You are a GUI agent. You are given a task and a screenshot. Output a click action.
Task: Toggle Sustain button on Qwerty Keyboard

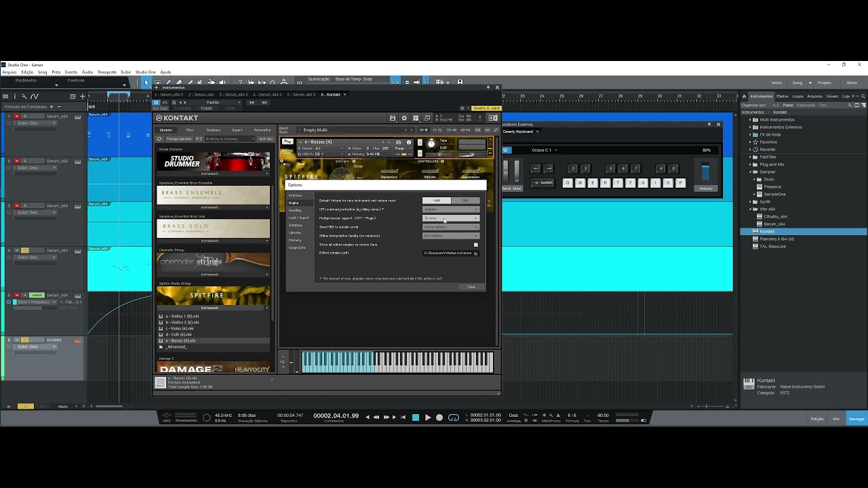click(543, 182)
